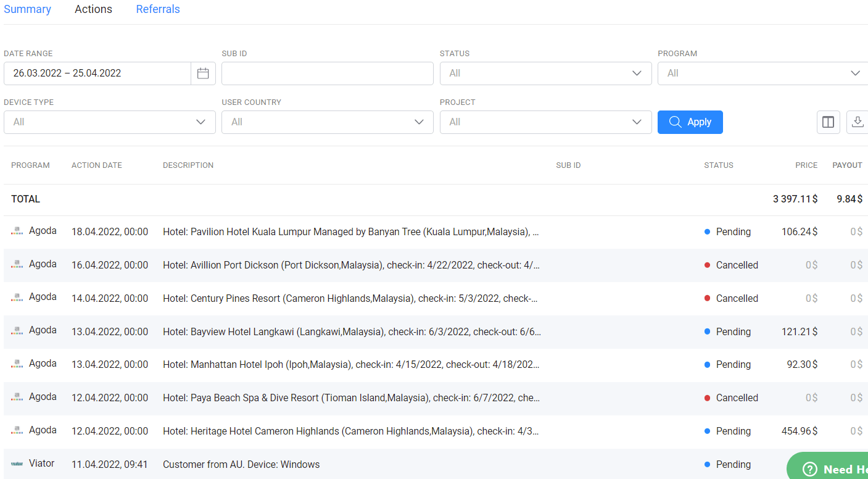Click the column settings icon
The image size is (868, 479).
click(x=828, y=122)
